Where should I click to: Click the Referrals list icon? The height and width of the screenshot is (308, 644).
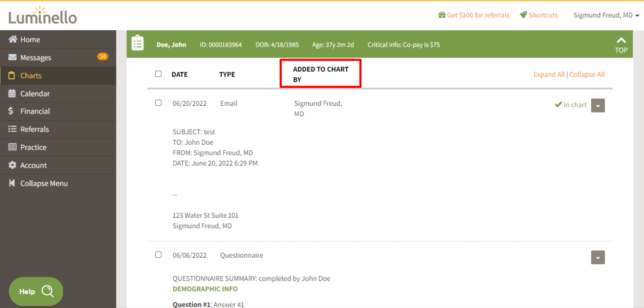(x=13, y=129)
